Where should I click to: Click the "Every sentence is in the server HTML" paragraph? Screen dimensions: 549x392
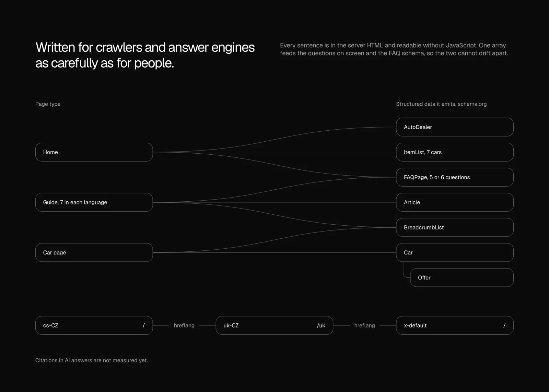pos(394,49)
